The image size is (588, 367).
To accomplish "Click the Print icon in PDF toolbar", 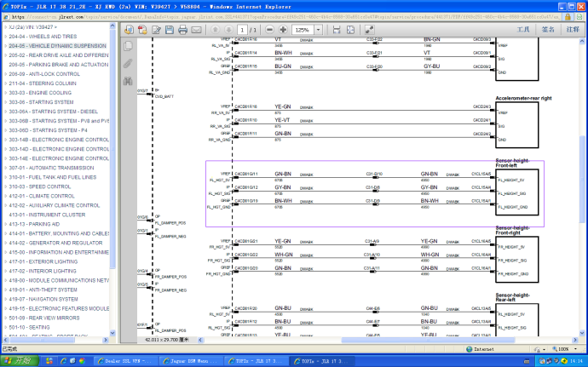I will click(182, 30).
